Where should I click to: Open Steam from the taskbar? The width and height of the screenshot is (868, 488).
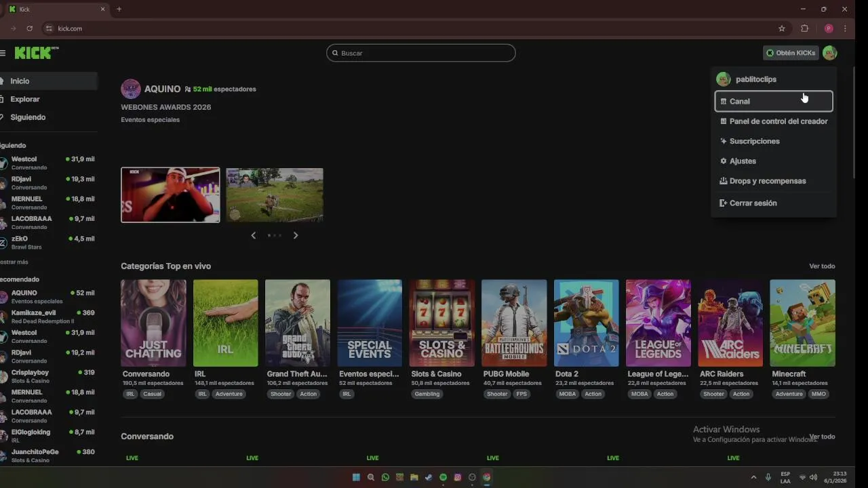click(429, 477)
